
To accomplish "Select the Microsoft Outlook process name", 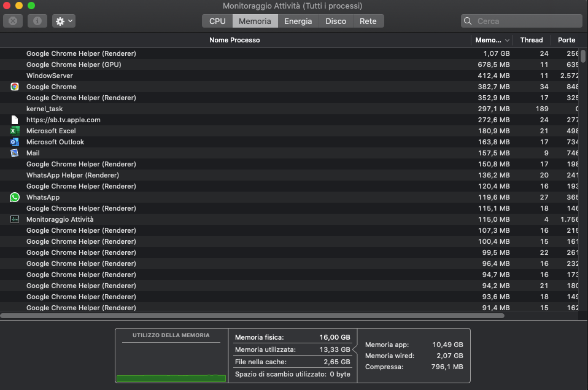I will point(55,142).
